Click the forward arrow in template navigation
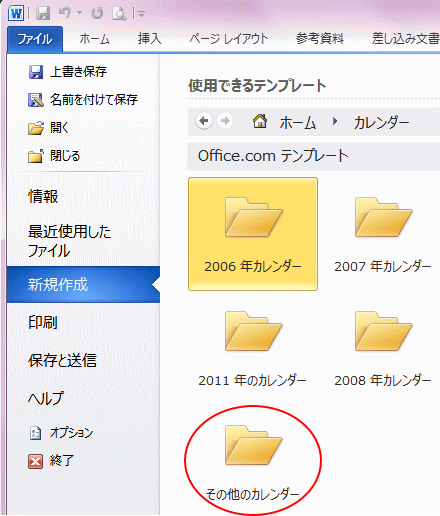This screenshot has height=516, width=440. pos(225,121)
